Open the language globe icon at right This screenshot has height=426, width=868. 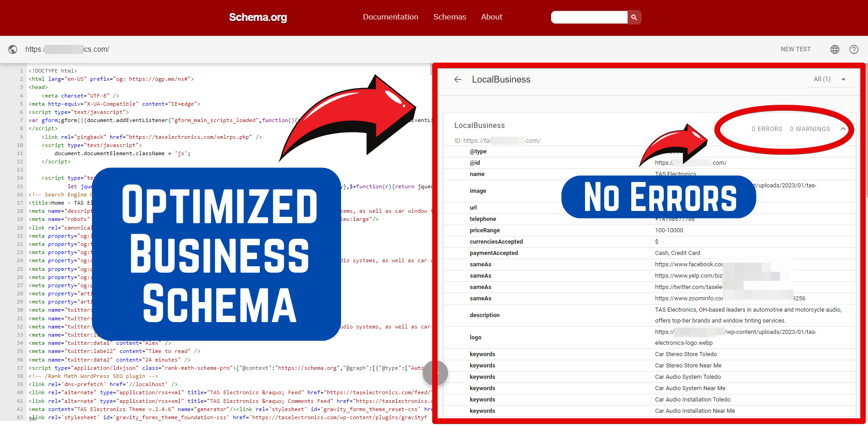(835, 49)
